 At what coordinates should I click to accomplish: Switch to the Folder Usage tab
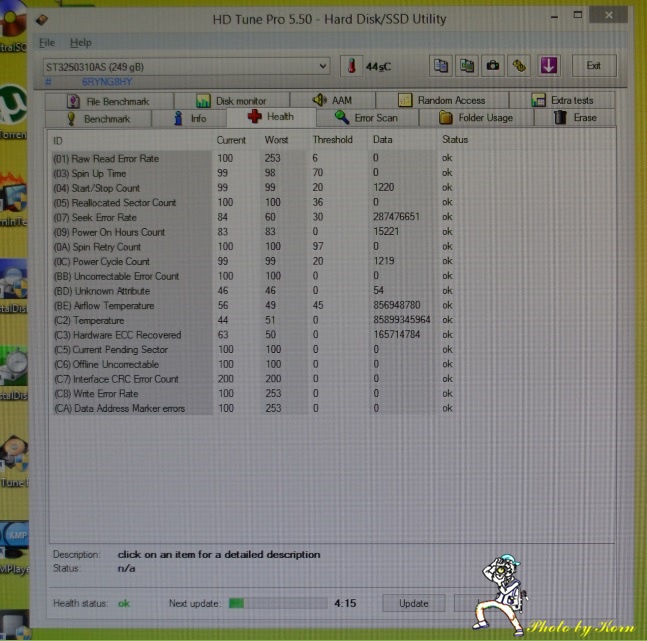pos(476,118)
